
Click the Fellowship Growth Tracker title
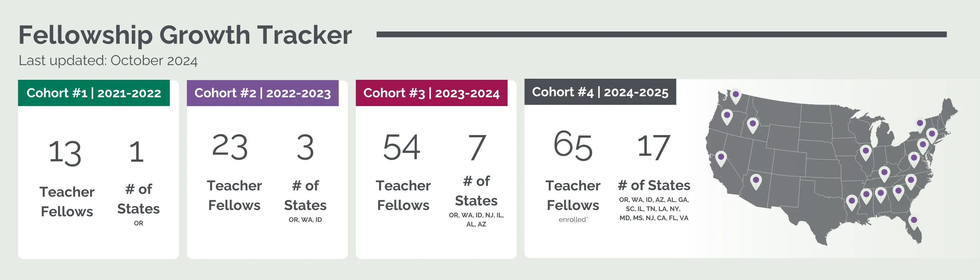pyautogui.click(x=185, y=35)
